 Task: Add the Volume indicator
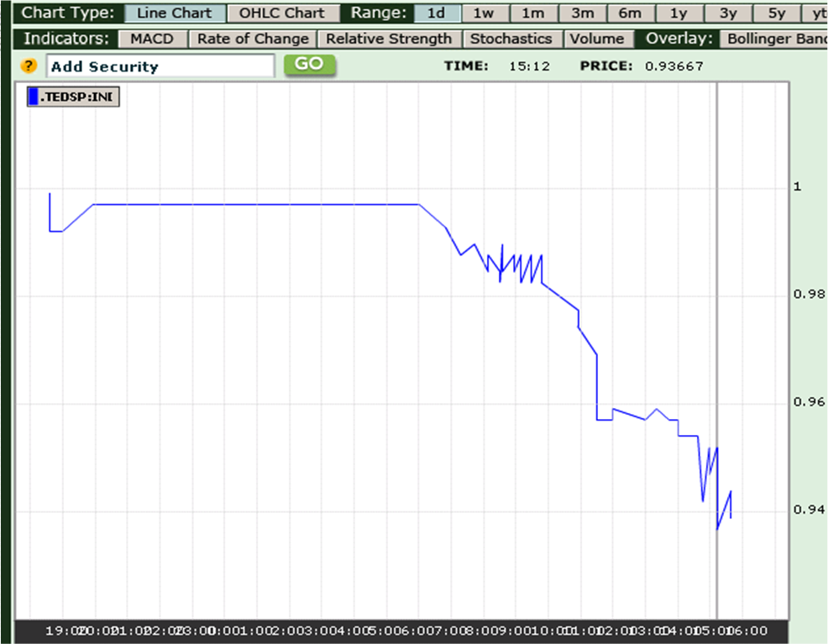[x=597, y=39]
